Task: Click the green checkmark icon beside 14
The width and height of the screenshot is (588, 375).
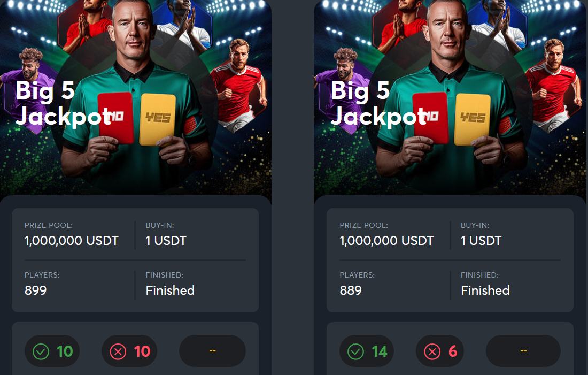Action: coord(356,351)
